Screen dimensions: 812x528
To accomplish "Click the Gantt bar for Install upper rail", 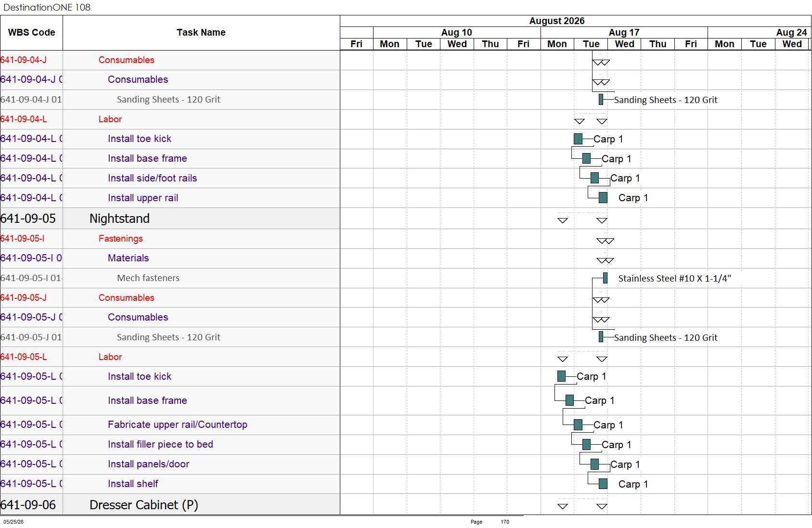I will [x=603, y=198].
